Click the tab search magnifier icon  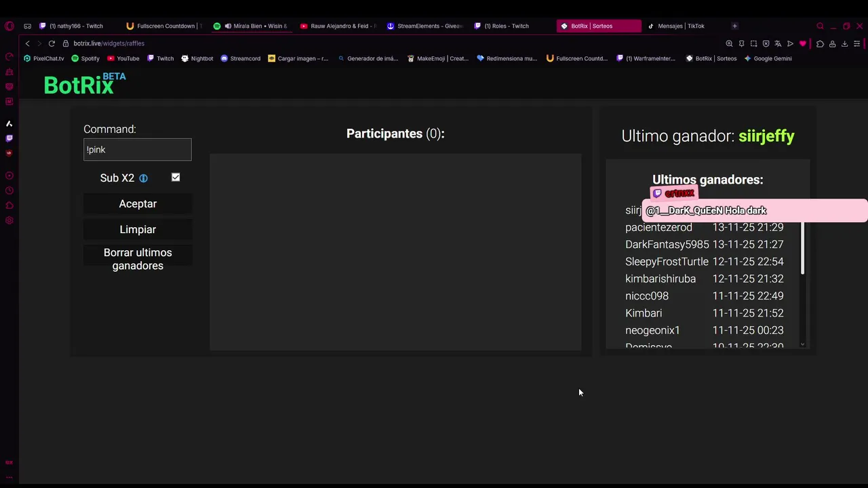pyautogui.click(x=820, y=26)
